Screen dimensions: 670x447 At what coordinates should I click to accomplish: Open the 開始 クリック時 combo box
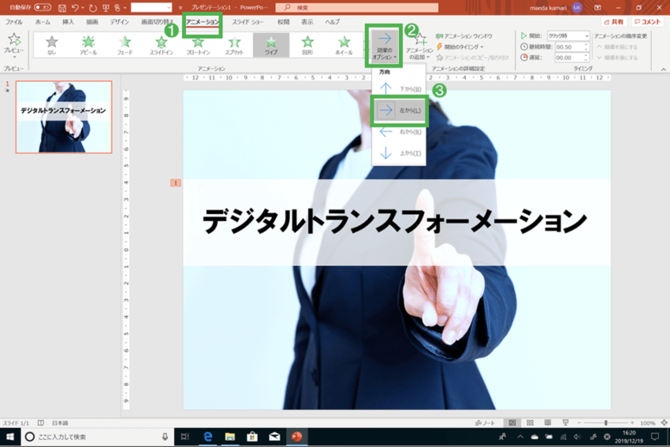pos(568,36)
